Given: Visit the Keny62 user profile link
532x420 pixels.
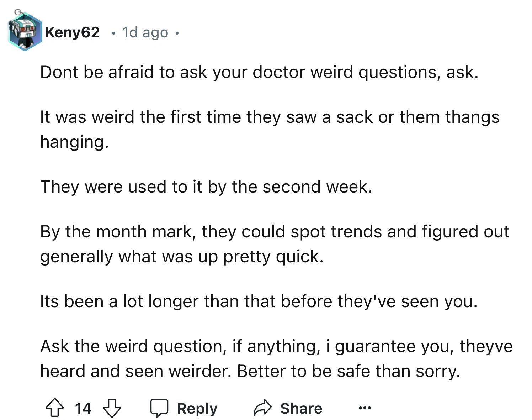Looking at the screenshot, I should click(x=72, y=32).
